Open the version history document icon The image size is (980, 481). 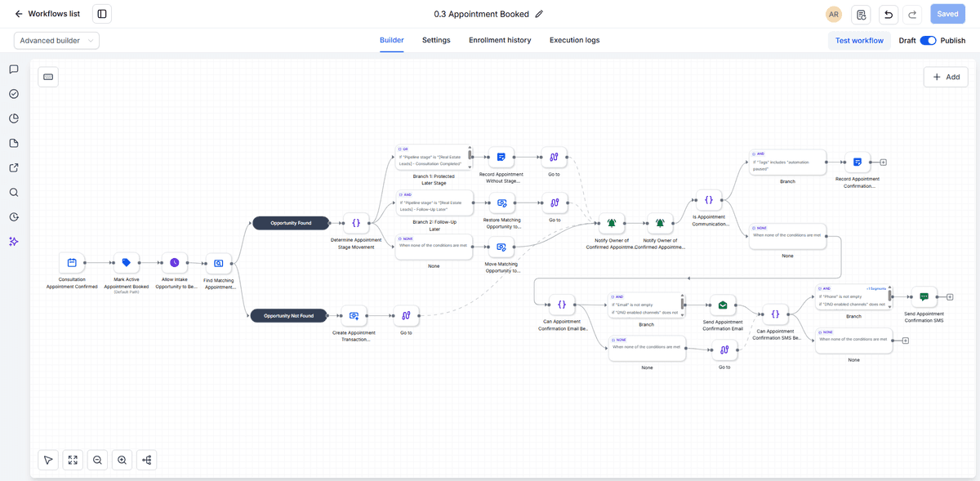pyautogui.click(x=861, y=14)
